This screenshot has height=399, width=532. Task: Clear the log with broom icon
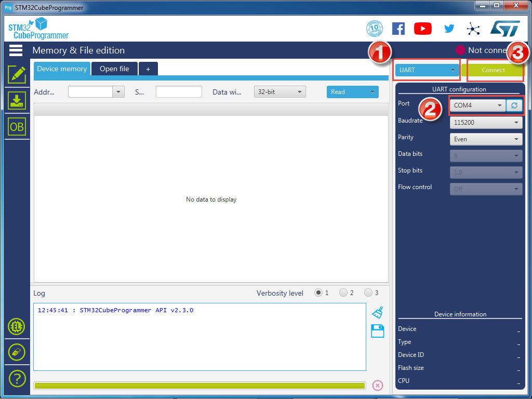pyautogui.click(x=378, y=312)
